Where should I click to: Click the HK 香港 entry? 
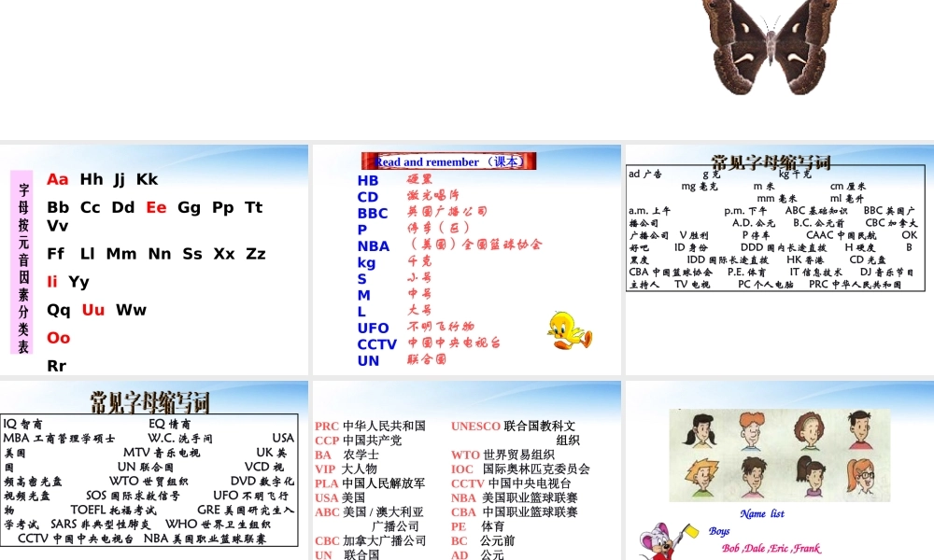(805, 259)
